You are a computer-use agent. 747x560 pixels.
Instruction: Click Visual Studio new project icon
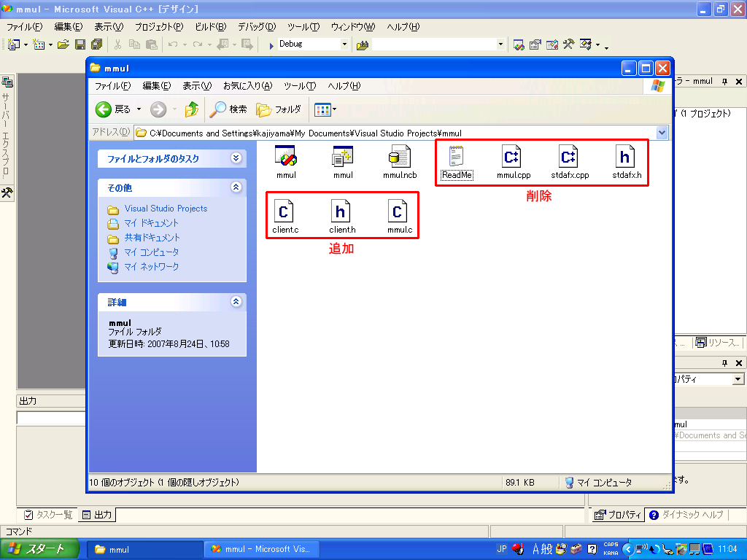[x=14, y=44]
